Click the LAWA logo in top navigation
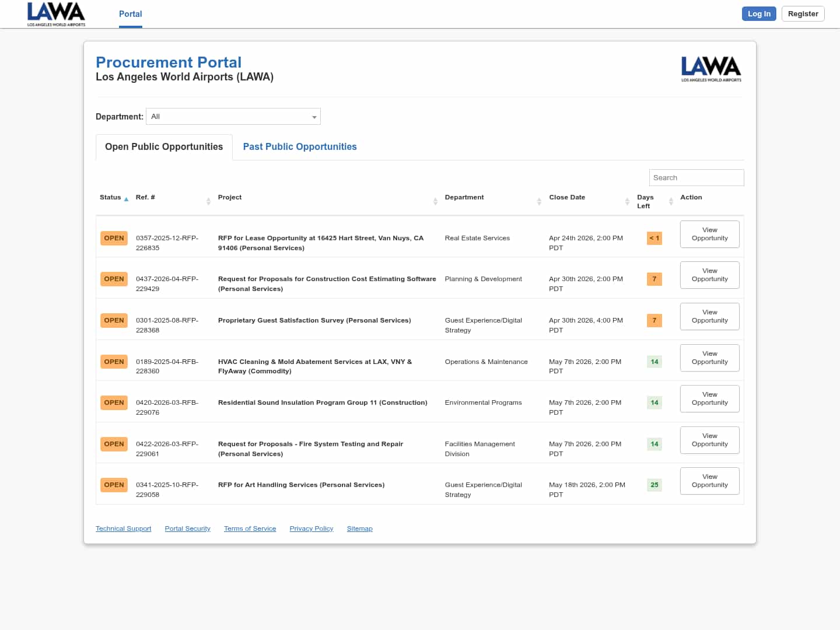Screen dimensions: 840x630 click(x=56, y=14)
